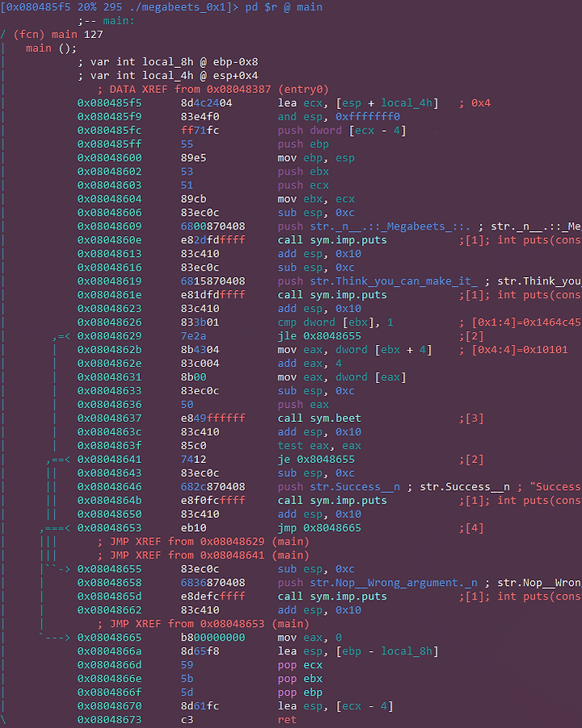Click address 0x08048603

tap(110, 185)
